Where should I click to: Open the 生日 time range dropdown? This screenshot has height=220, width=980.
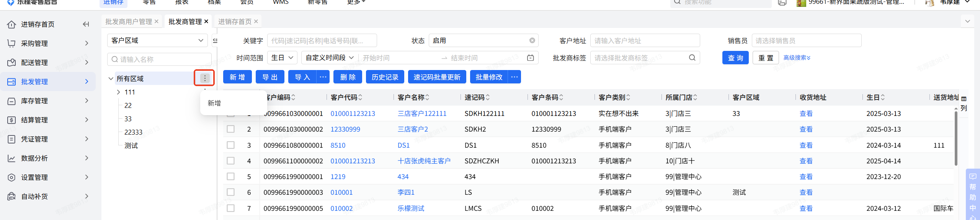[x=282, y=58]
